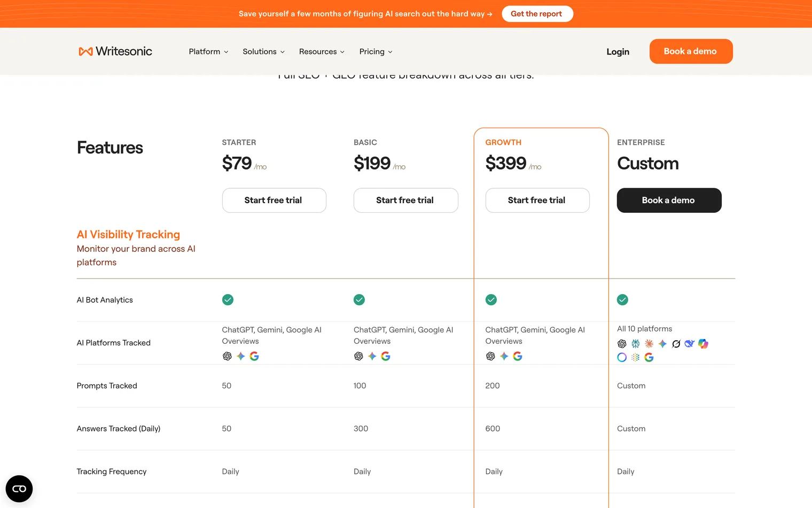This screenshot has height=508, width=812.
Task: Open the Pricing dropdown
Action: [x=376, y=52]
